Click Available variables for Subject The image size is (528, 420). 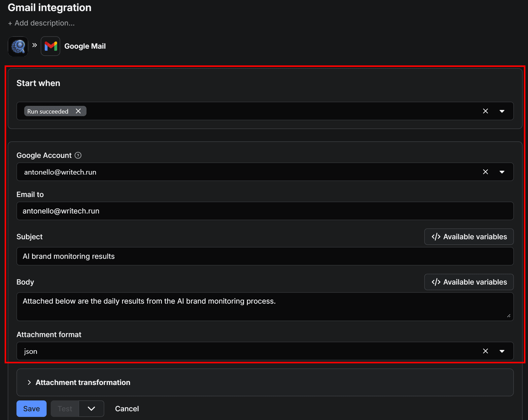tap(468, 237)
